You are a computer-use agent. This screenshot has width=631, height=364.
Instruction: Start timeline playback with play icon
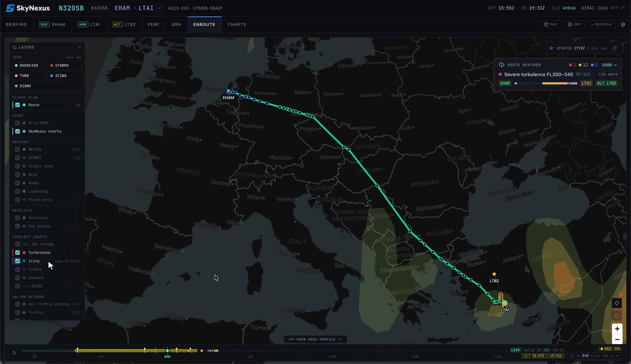14,353
